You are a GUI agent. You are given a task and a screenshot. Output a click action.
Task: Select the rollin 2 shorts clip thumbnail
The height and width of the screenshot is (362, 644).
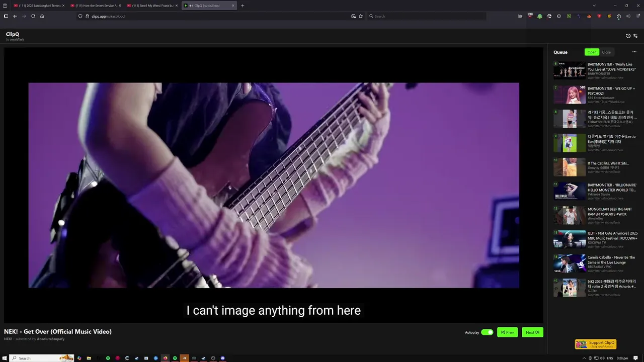tap(570, 288)
